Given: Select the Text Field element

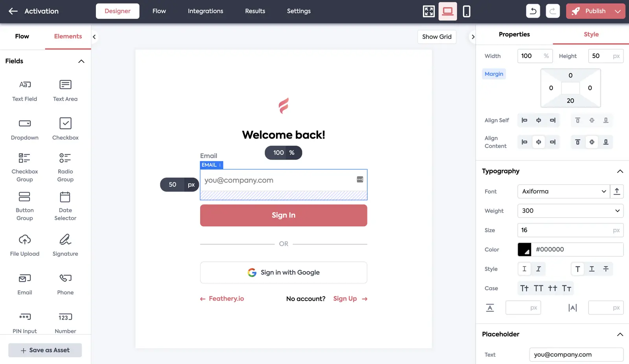Looking at the screenshot, I should (24, 90).
